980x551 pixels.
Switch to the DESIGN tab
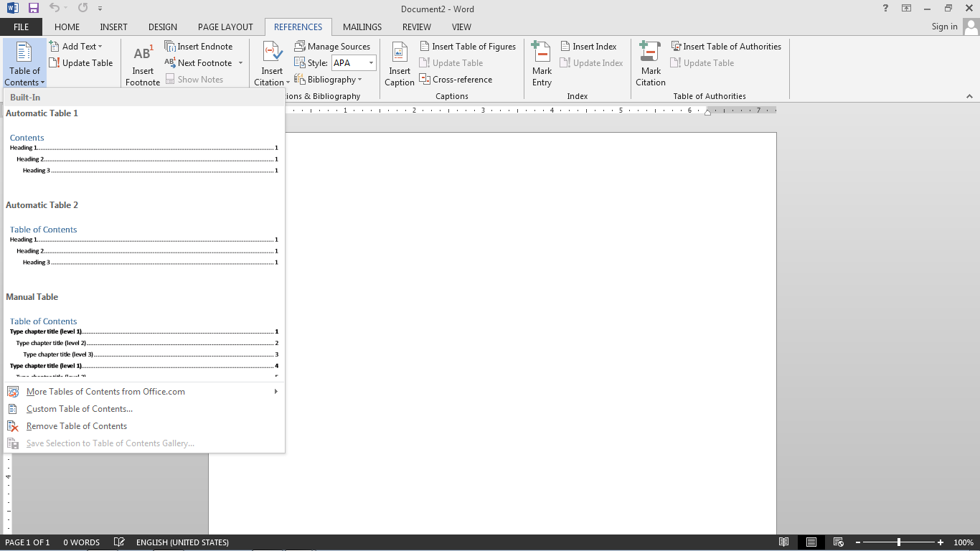point(163,27)
